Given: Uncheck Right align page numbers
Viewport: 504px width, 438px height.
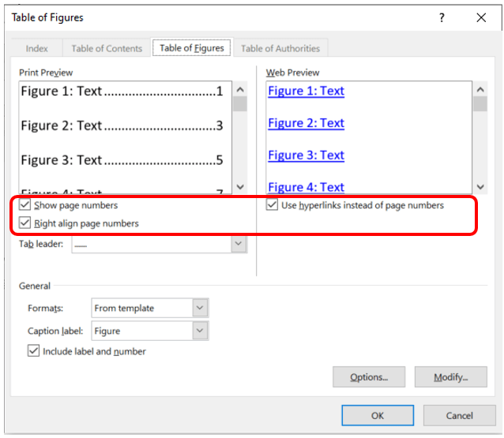Looking at the screenshot, I should coord(25,223).
